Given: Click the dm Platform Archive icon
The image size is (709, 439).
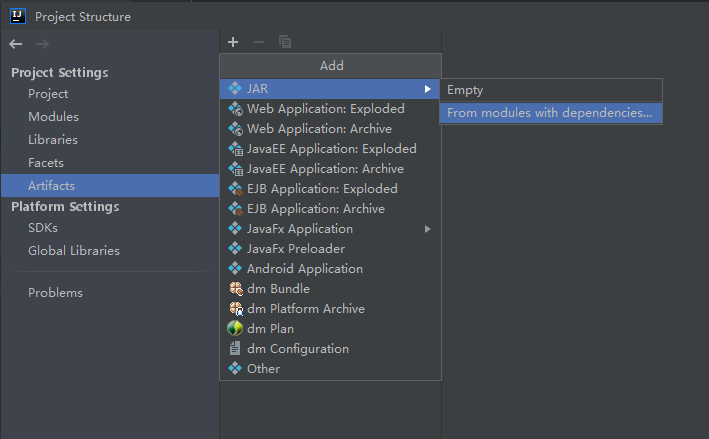Looking at the screenshot, I should [236, 308].
